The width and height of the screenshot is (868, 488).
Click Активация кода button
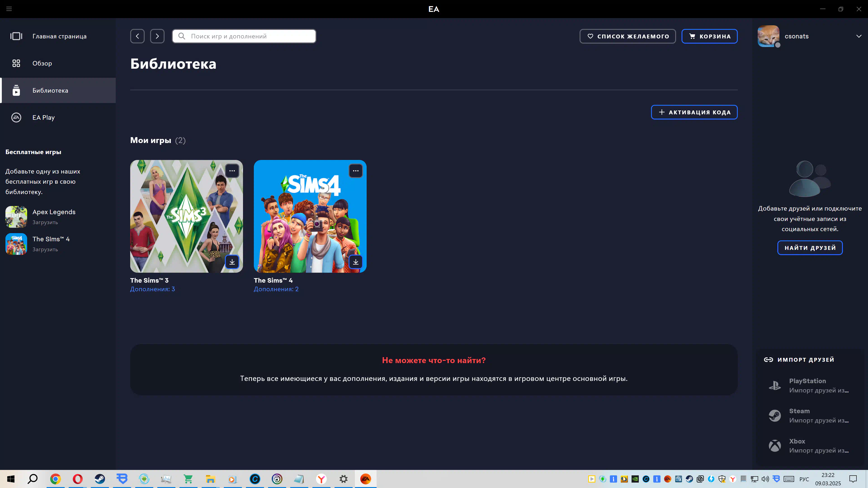pyautogui.click(x=694, y=112)
